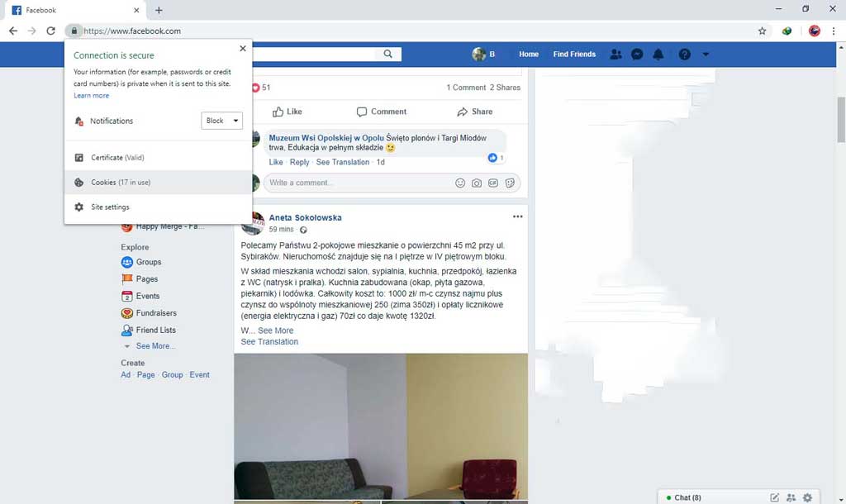Go to Home in Facebook bar
846x504 pixels.
pyautogui.click(x=529, y=54)
